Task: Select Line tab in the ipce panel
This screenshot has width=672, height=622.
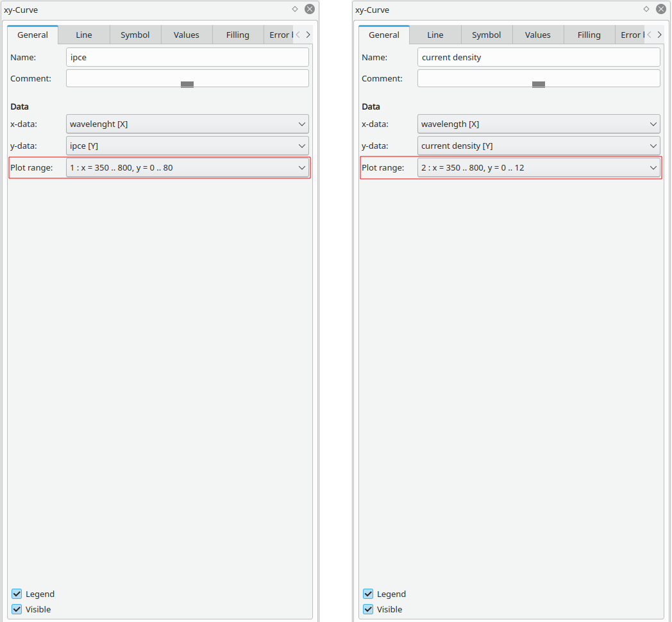Action: [x=84, y=35]
